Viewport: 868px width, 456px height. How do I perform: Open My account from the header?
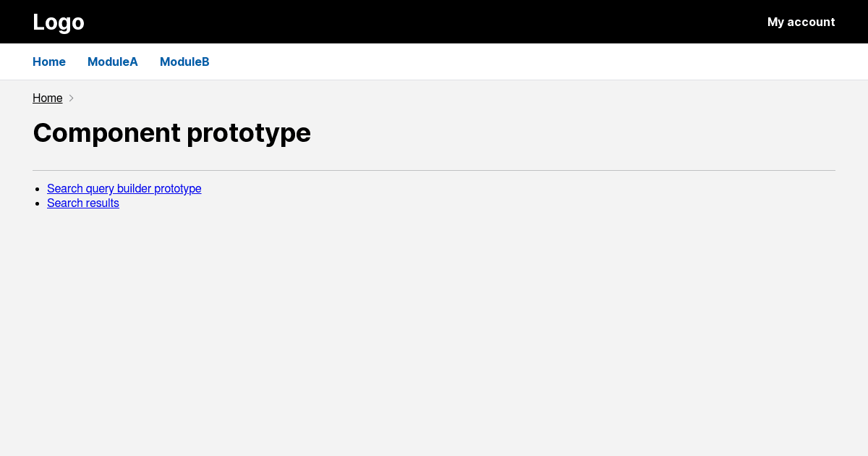click(801, 22)
